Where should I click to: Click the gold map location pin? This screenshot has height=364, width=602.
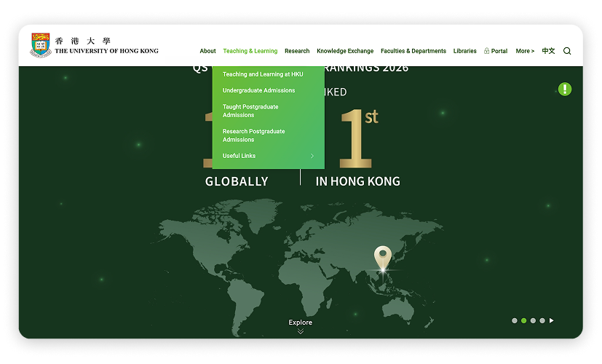pos(382,258)
